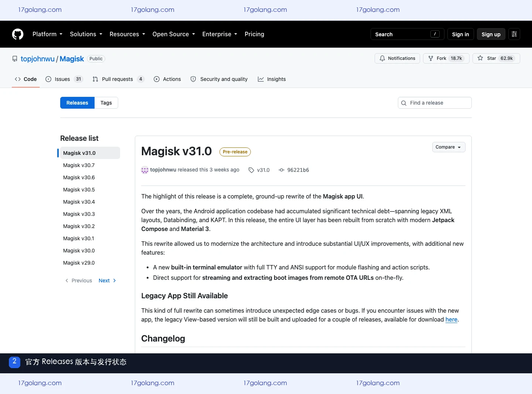Click the Find a release field
The height and width of the screenshot is (394, 532).
click(x=434, y=103)
